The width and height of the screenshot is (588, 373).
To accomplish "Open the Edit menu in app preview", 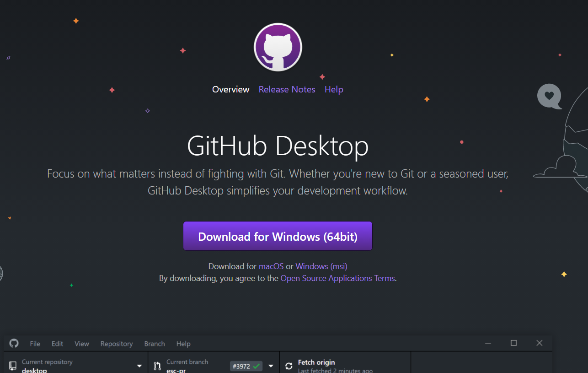I will coord(57,344).
